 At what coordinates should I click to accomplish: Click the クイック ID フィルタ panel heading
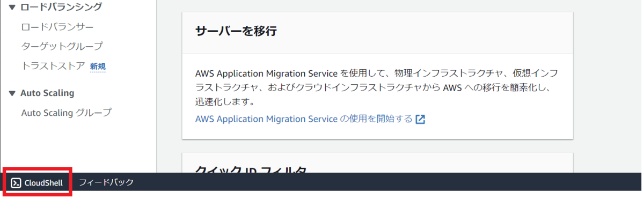coord(251,170)
